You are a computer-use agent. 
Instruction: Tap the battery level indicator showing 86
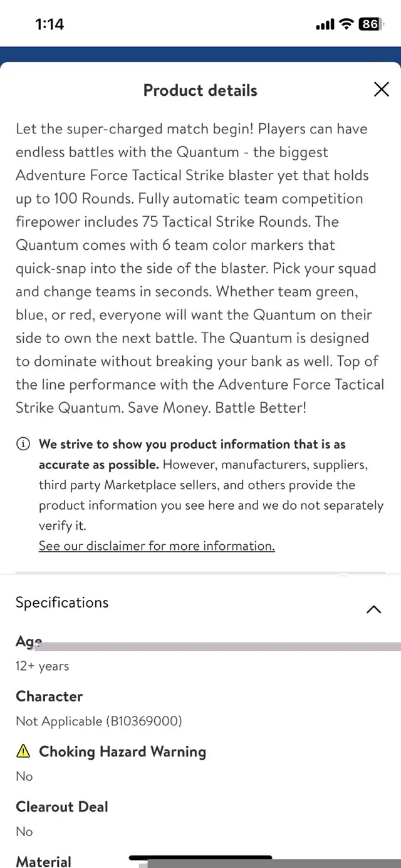[369, 24]
